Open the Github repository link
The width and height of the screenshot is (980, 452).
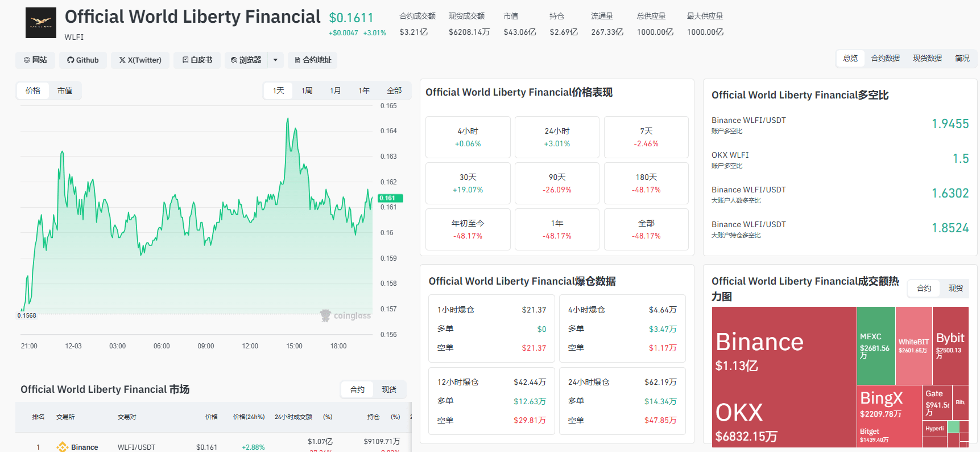[83, 60]
